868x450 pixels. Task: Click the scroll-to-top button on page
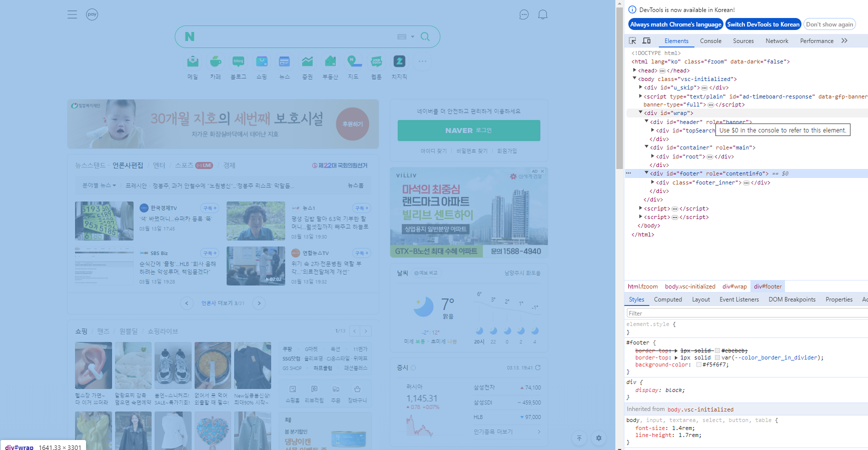click(x=579, y=438)
